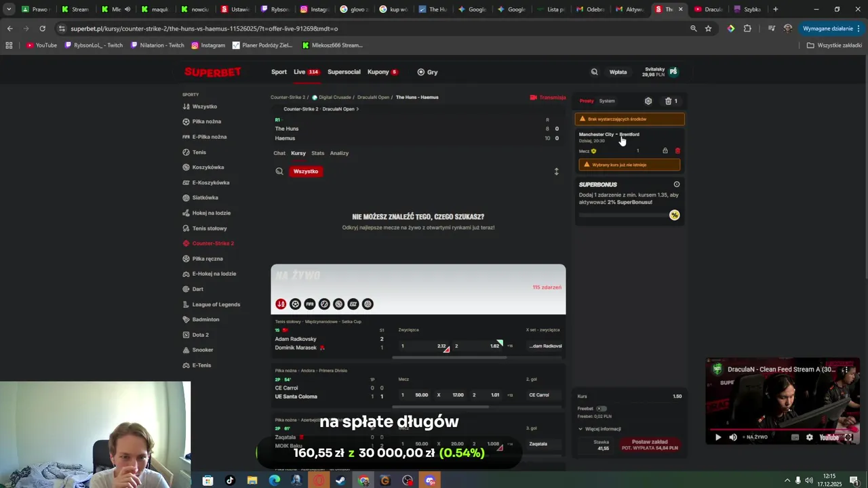The image size is (868, 488).
Task: Open League of Legends in sidebar
Action: pyautogui.click(x=211, y=304)
